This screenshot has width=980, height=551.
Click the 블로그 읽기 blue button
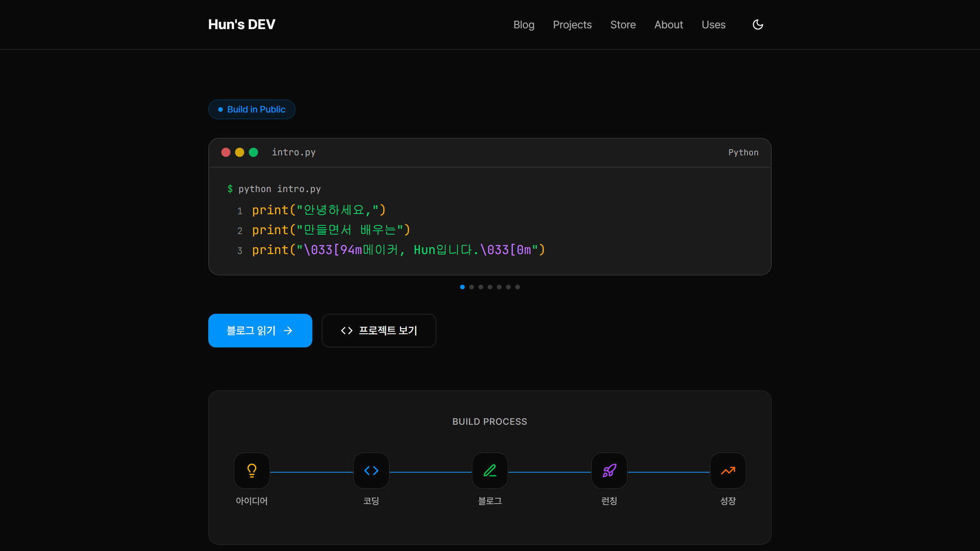pos(260,331)
